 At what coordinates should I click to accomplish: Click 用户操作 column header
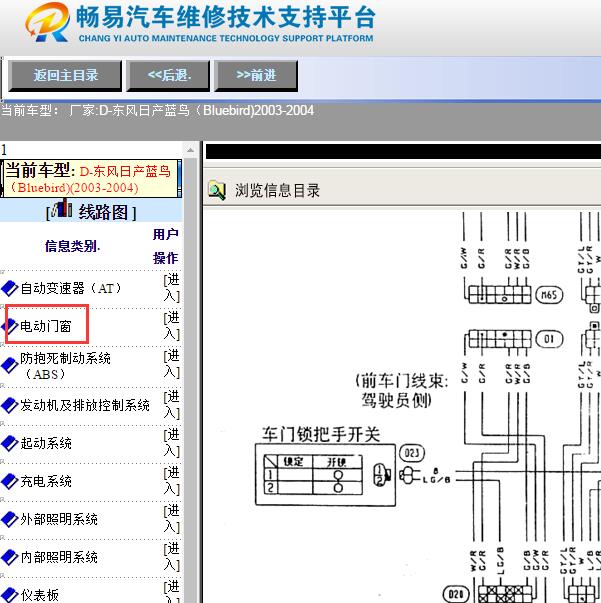tap(165, 246)
